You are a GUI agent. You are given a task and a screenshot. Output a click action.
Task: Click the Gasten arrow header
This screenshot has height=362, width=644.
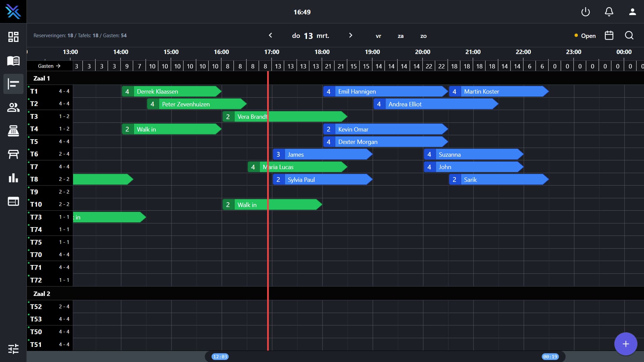tap(49, 66)
